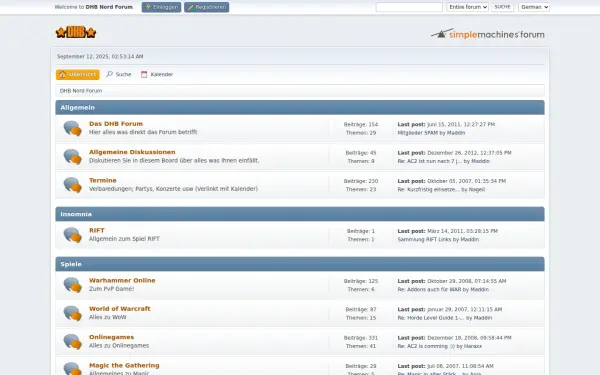The height and width of the screenshot is (375, 600).
Task: Open the Simple Machines Forum logo link
Action: [x=488, y=34]
